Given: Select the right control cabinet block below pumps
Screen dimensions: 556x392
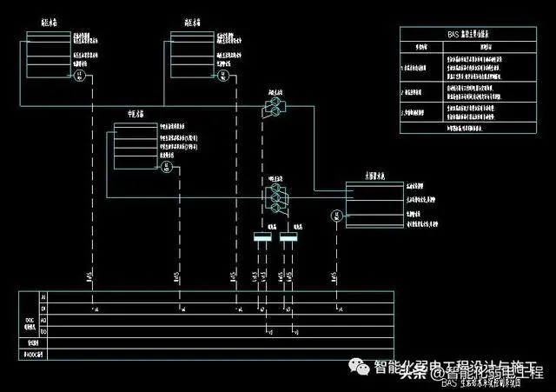Looking at the screenshot, I should [288, 236].
